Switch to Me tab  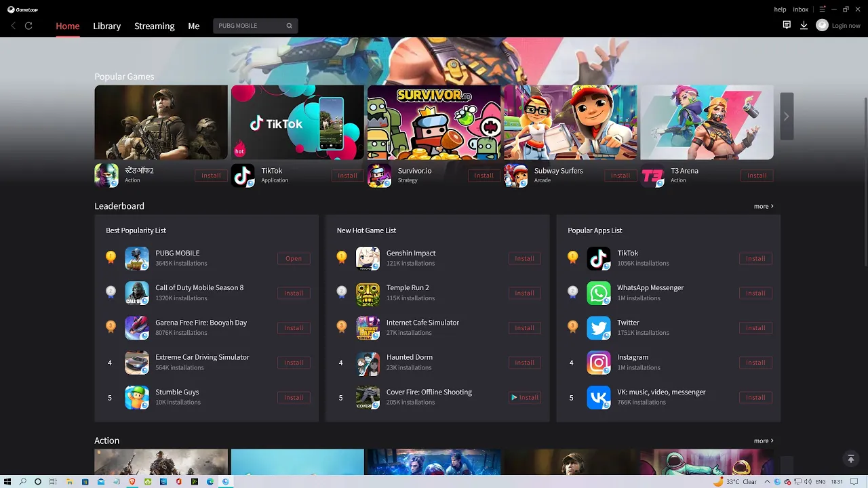coord(194,26)
